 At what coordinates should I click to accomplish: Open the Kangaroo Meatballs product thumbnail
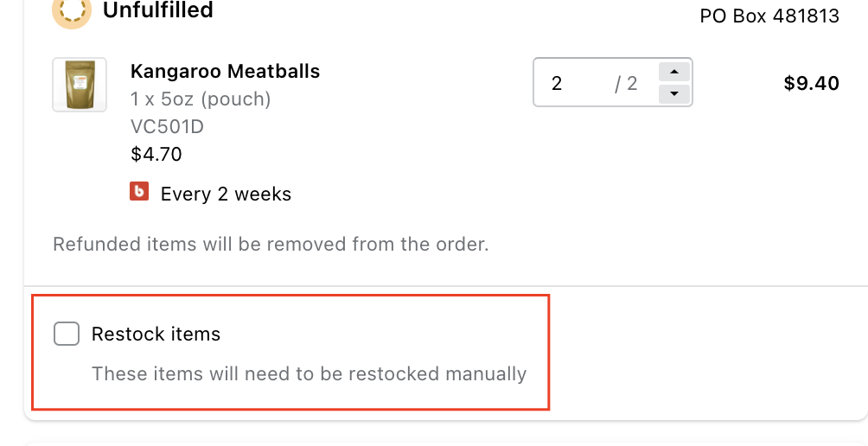(x=80, y=85)
